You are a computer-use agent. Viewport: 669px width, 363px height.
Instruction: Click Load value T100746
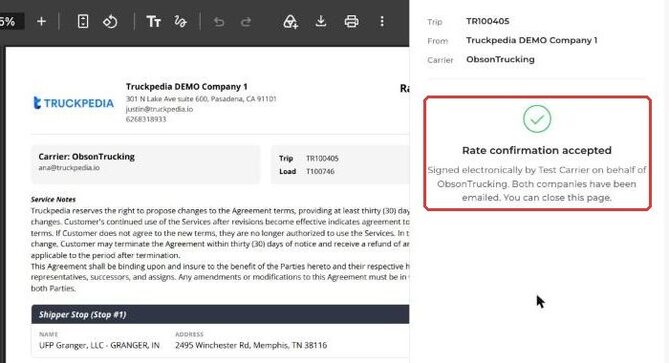(x=320, y=171)
